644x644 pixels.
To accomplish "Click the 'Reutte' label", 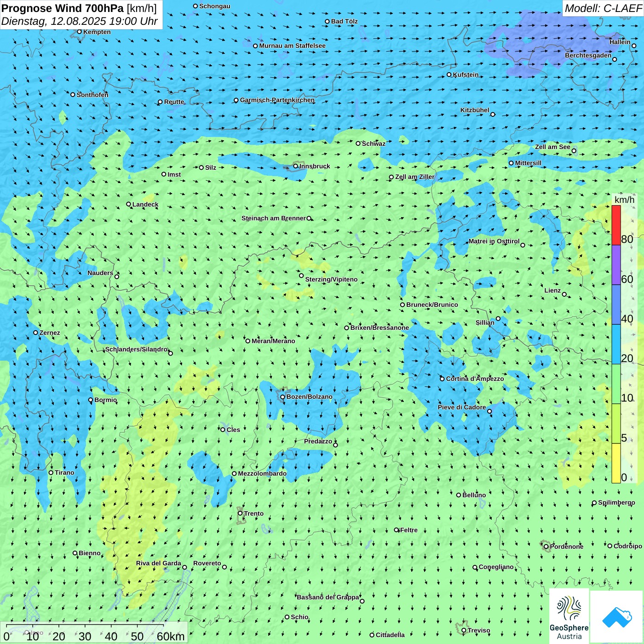I will pos(174,102).
